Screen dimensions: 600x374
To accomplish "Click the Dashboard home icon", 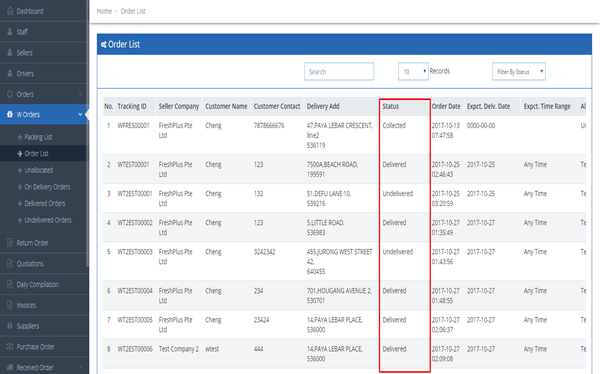I will click(10, 11).
